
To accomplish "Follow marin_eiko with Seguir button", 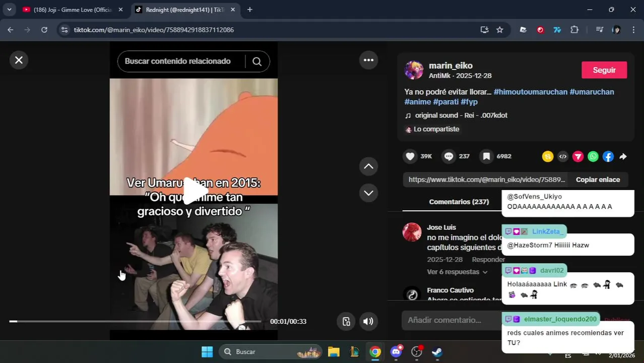I will pyautogui.click(x=604, y=70).
